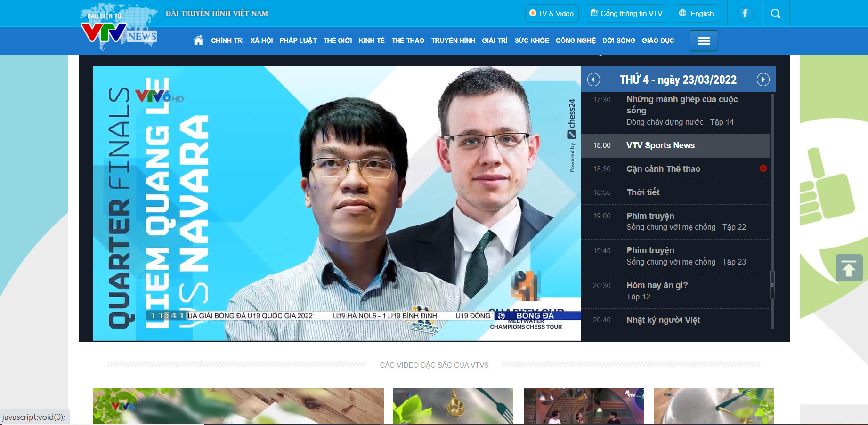
Task: Open SỨC KHỎE menu section
Action: click(532, 40)
